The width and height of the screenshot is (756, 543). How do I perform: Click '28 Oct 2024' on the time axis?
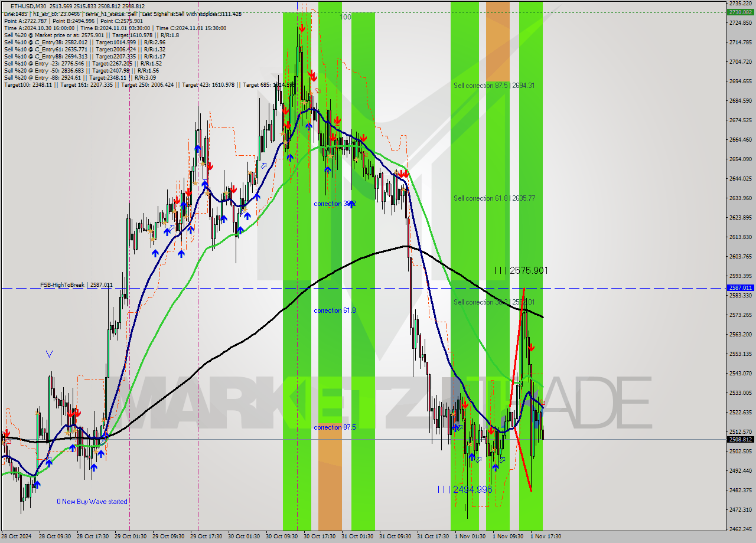pyautogui.click(x=16, y=537)
